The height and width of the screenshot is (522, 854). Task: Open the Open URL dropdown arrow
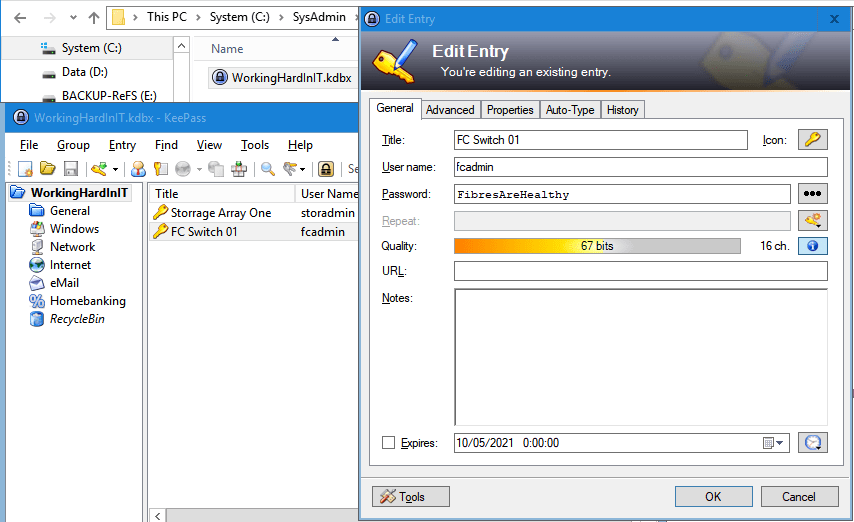(199, 169)
